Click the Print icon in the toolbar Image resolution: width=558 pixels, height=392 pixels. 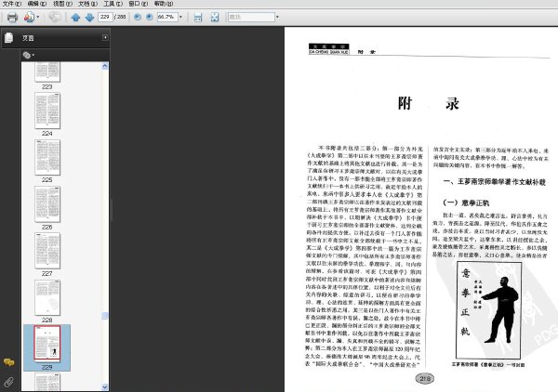pos(12,17)
